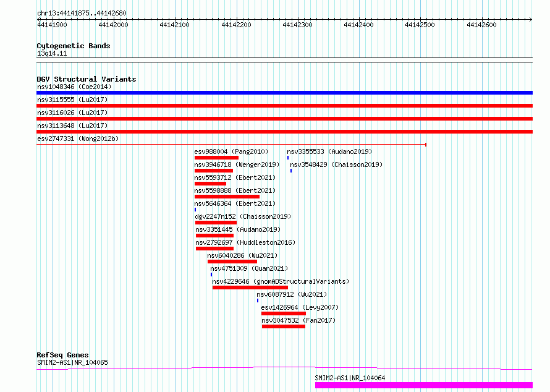
Task: Select the nsv3116026 (Lu2017) variant label
Action: click(x=72, y=113)
